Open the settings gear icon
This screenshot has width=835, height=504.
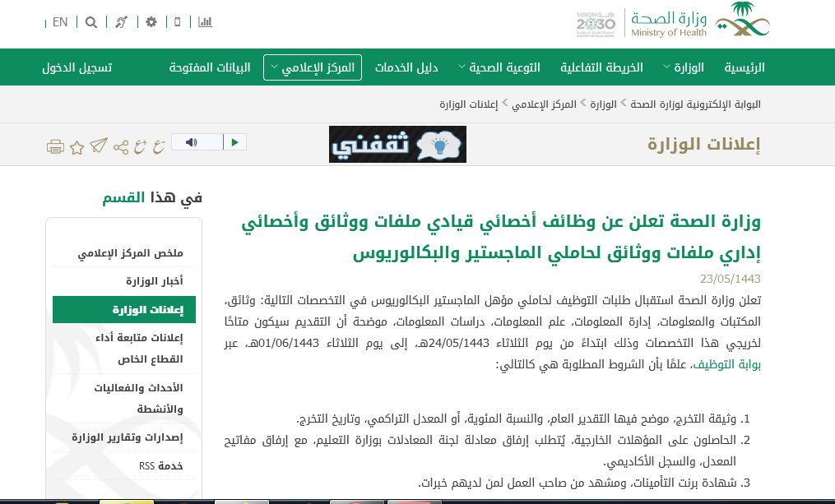(x=151, y=22)
